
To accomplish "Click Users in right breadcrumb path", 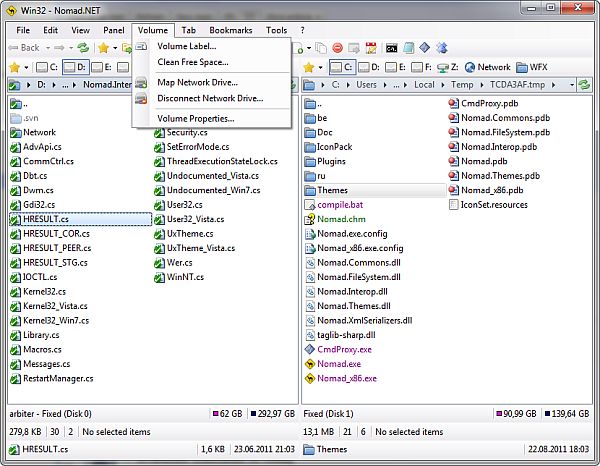I will (366, 85).
